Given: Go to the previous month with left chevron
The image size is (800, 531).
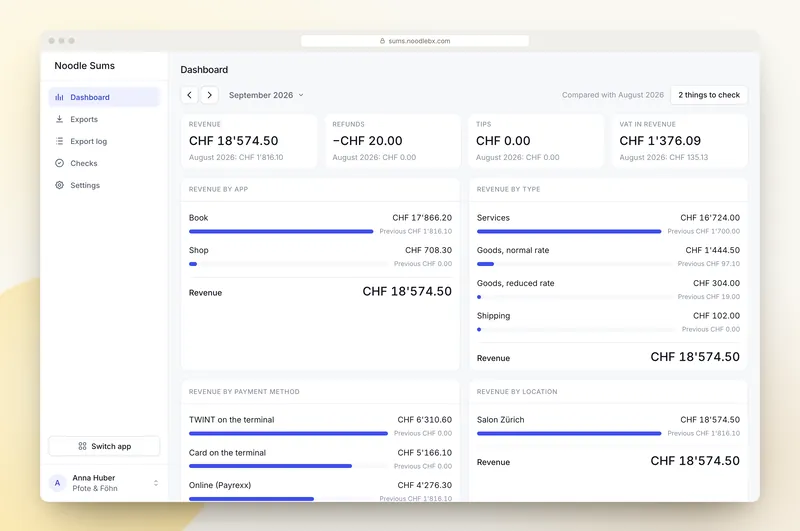Looking at the screenshot, I should pyautogui.click(x=189, y=95).
